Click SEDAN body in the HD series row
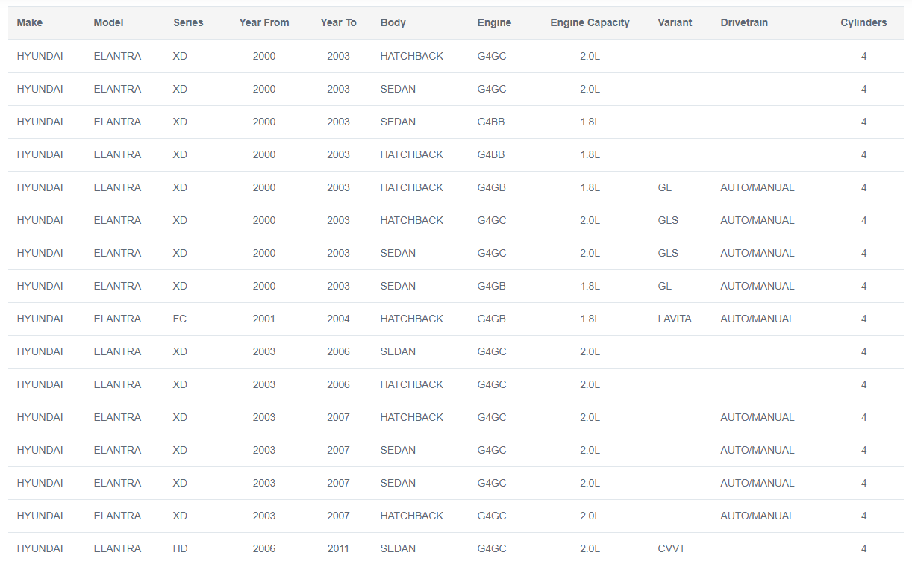 [398, 548]
